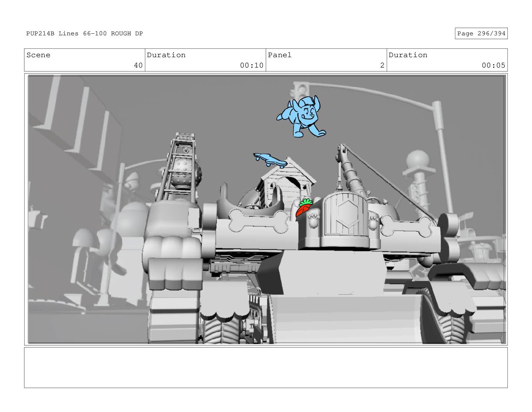Click the blue skateboard drawing
Screen dimensions: 532x412
tap(270, 160)
